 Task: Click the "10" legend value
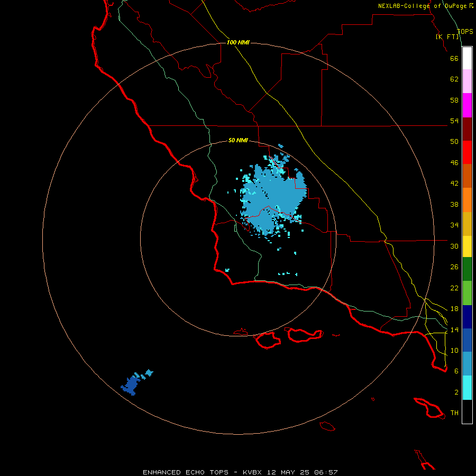pos(454,351)
